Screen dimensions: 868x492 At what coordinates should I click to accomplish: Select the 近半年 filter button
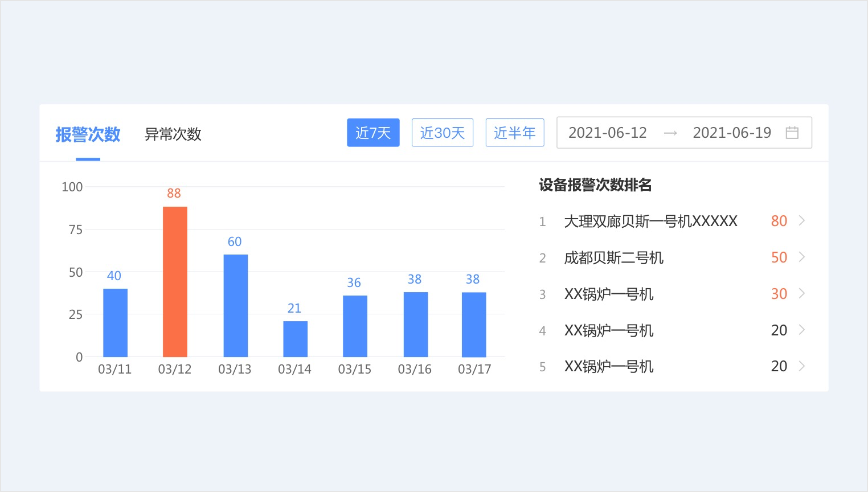coord(514,133)
